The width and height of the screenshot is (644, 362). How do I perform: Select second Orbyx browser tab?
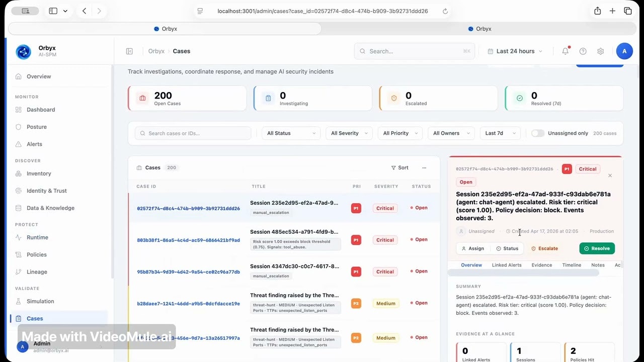coord(479,29)
